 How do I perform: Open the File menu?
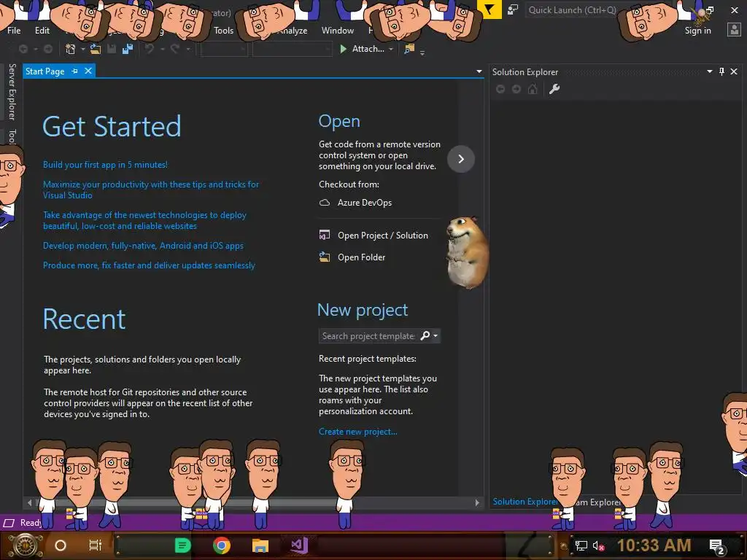click(14, 30)
